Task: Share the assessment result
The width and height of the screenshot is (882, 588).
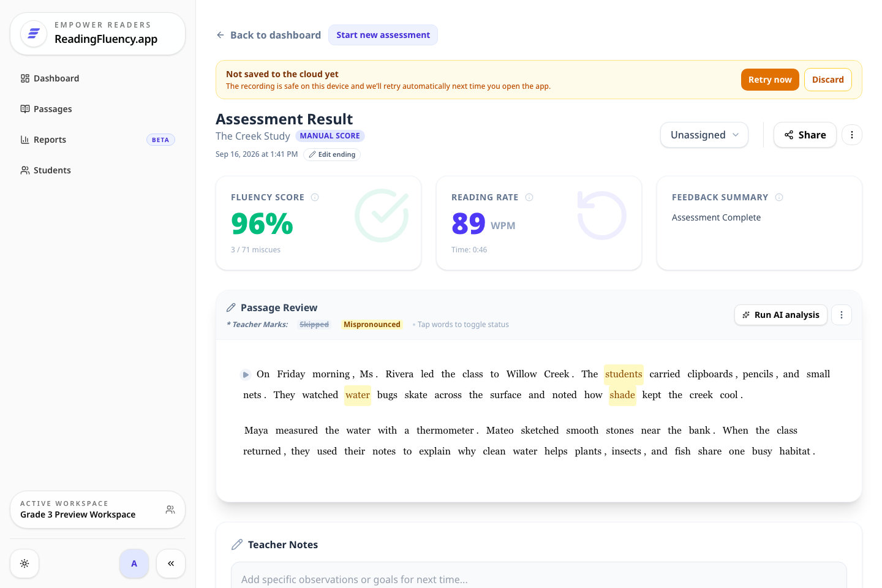Action: click(x=805, y=135)
